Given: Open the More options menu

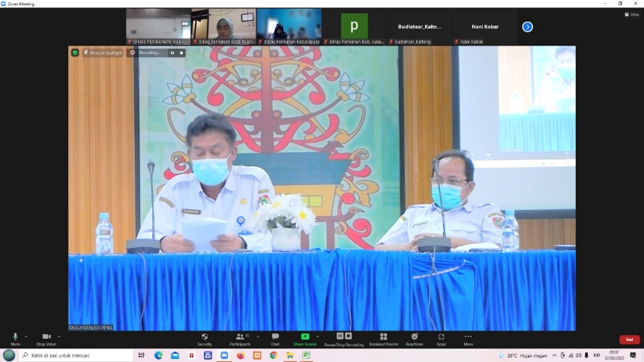Looking at the screenshot, I should (x=468, y=338).
